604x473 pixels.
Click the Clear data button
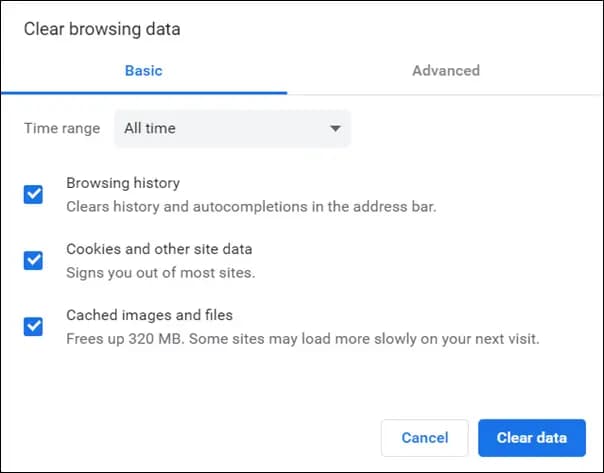point(531,438)
